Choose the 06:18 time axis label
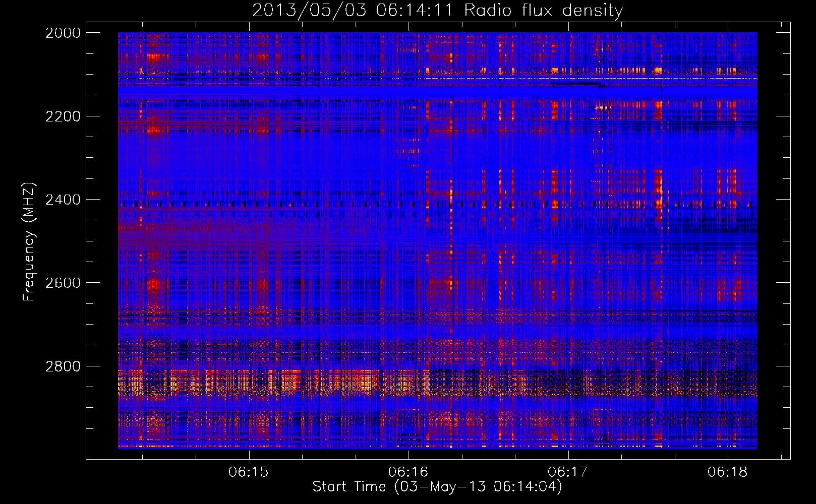The width and height of the screenshot is (816, 504). [728, 472]
